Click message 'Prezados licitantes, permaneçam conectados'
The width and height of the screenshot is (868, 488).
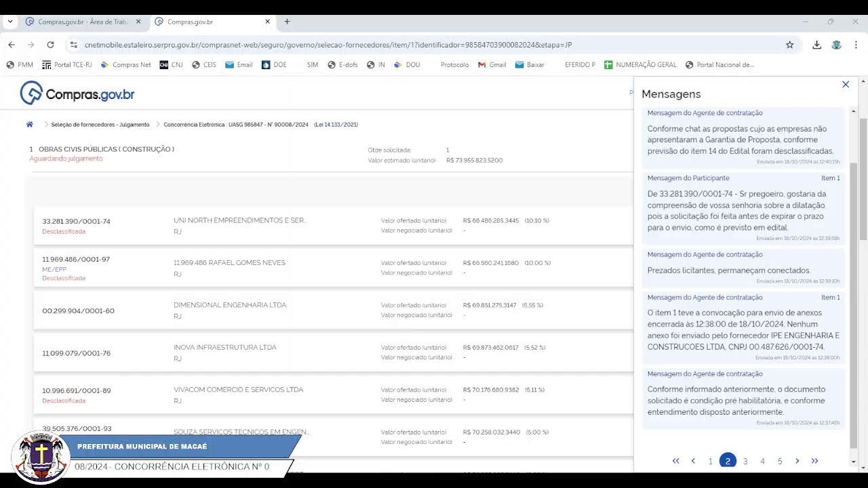click(743, 268)
